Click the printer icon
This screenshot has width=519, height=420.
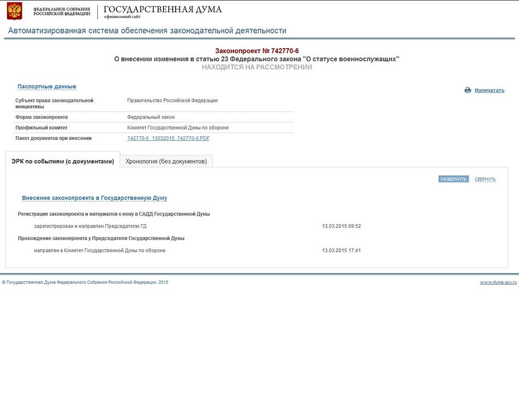click(x=468, y=90)
